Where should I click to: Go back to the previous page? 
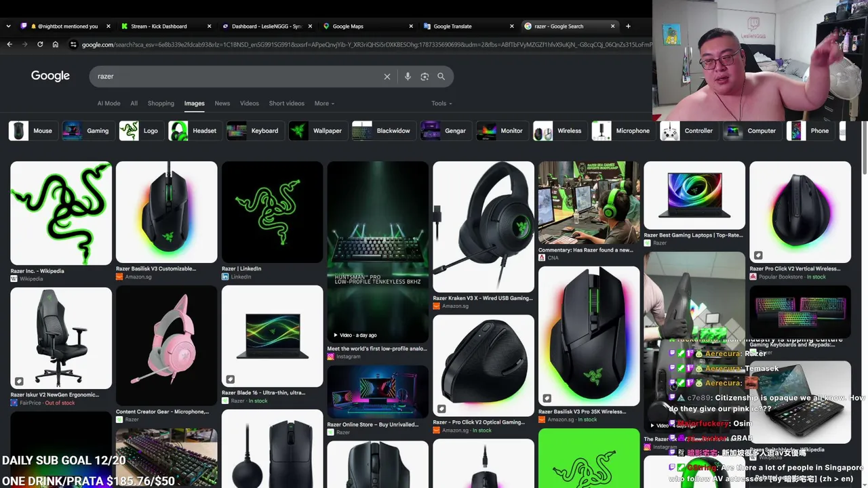tap(9, 45)
